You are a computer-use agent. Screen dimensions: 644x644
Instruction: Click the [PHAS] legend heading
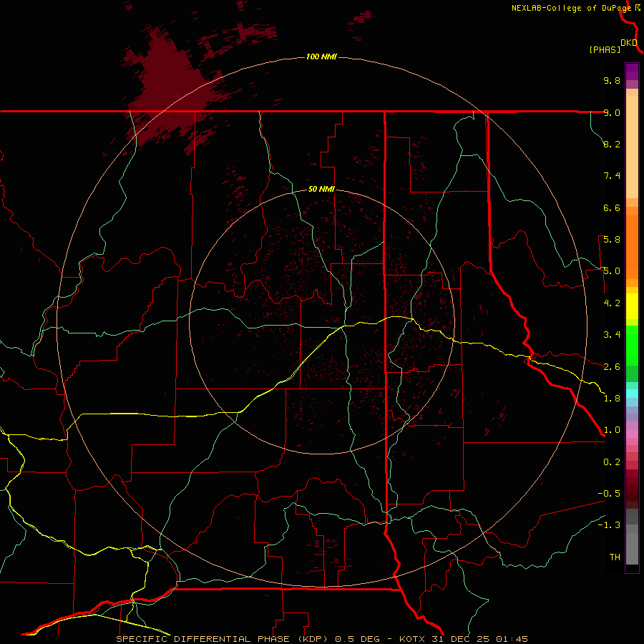pyautogui.click(x=605, y=50)
